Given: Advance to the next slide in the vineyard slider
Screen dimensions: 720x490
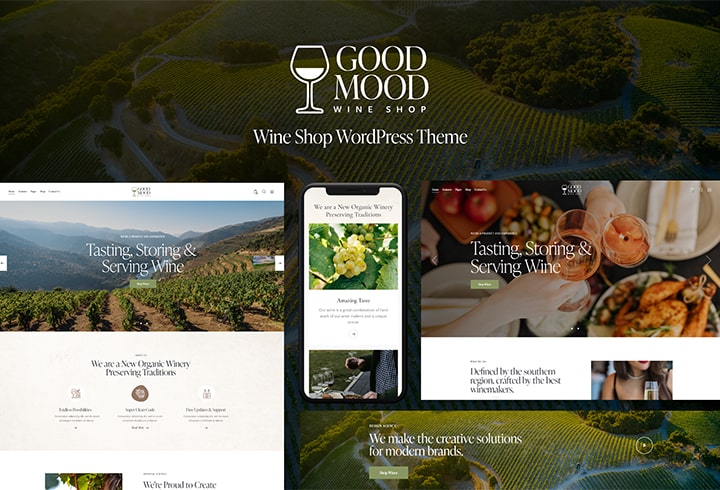Looking at the screenshot, I should tap(279, 263).
